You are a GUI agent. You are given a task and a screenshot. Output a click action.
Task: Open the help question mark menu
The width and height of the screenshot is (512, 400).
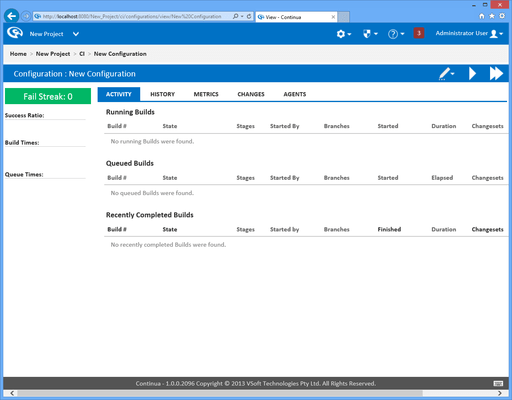(396, 34)
